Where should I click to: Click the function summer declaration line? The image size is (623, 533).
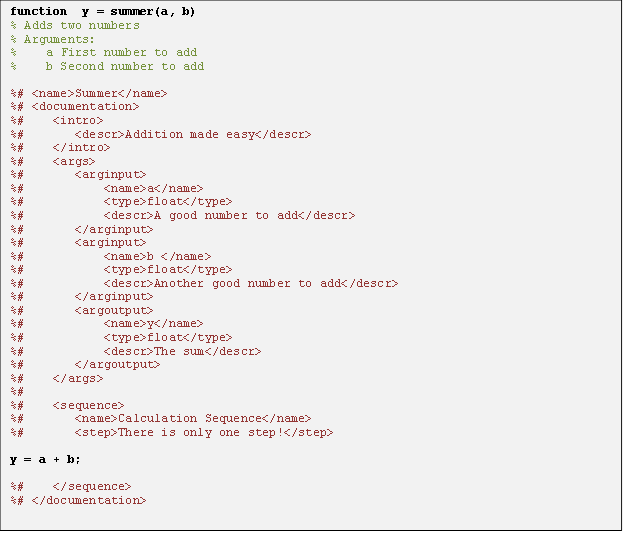[103, 12]
